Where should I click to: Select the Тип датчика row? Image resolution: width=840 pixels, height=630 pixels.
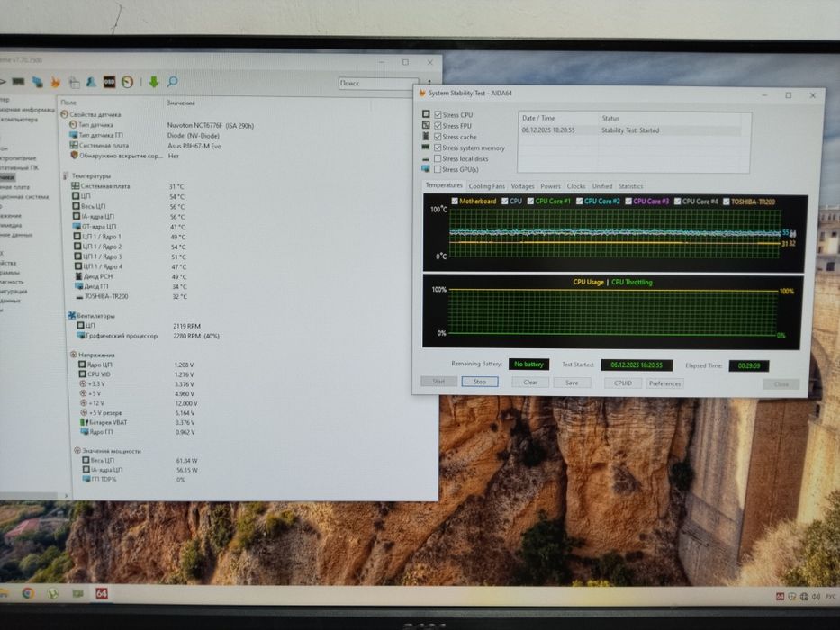point(161,125)
